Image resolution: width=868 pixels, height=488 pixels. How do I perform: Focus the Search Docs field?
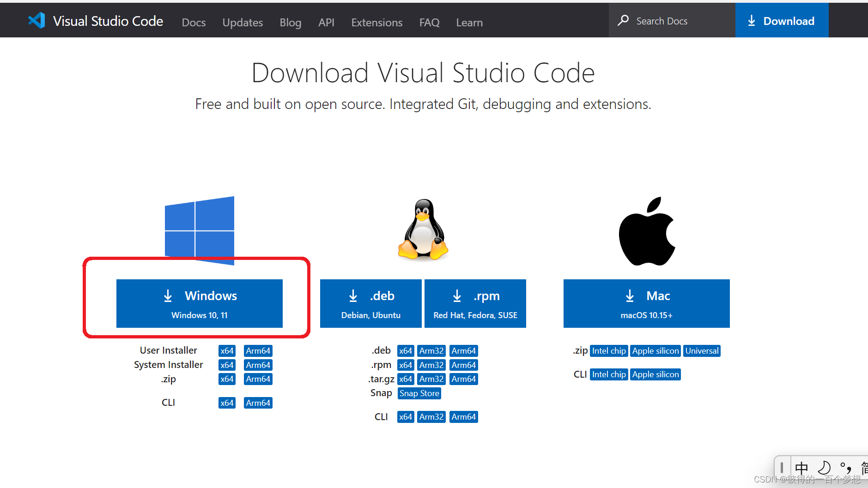tap(672, 20)
